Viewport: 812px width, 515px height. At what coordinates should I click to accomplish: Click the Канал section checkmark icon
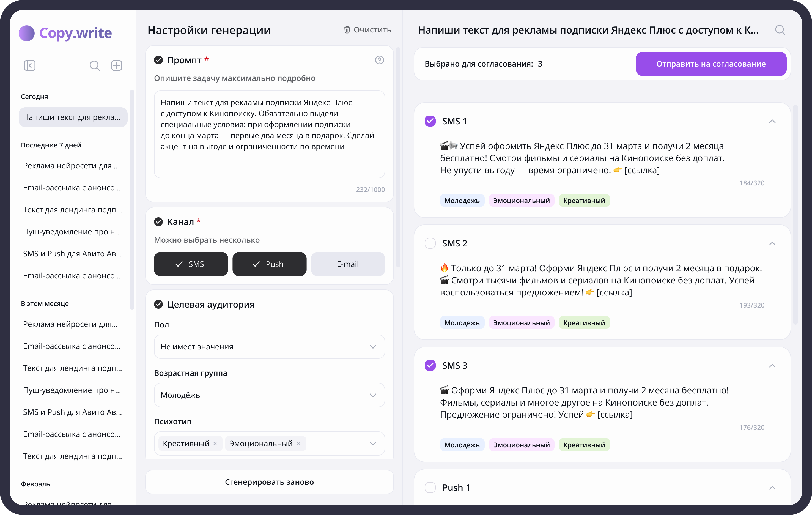pyautogui.click(x=158, y=221)
